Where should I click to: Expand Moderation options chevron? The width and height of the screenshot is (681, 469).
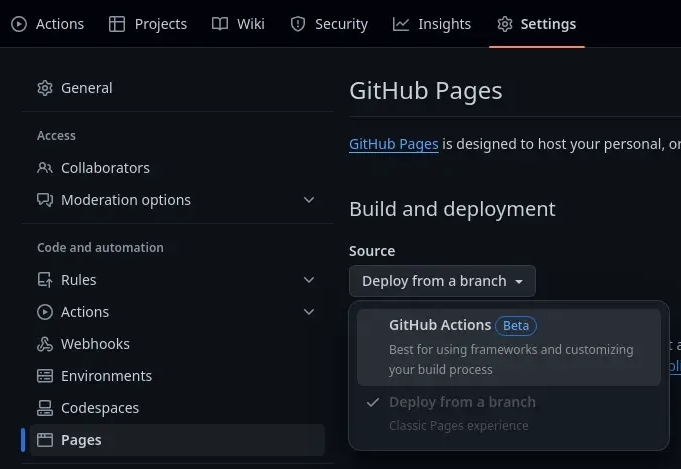coord(309,200)
